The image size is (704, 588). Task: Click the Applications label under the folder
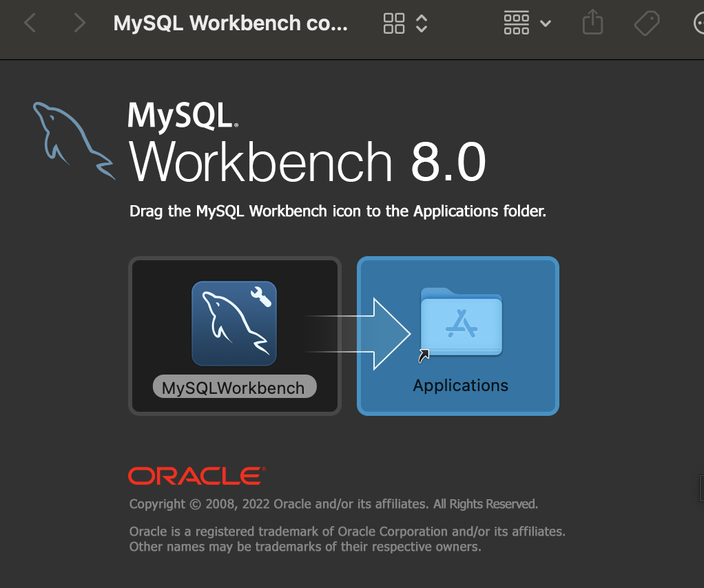[x=459, y=385]
